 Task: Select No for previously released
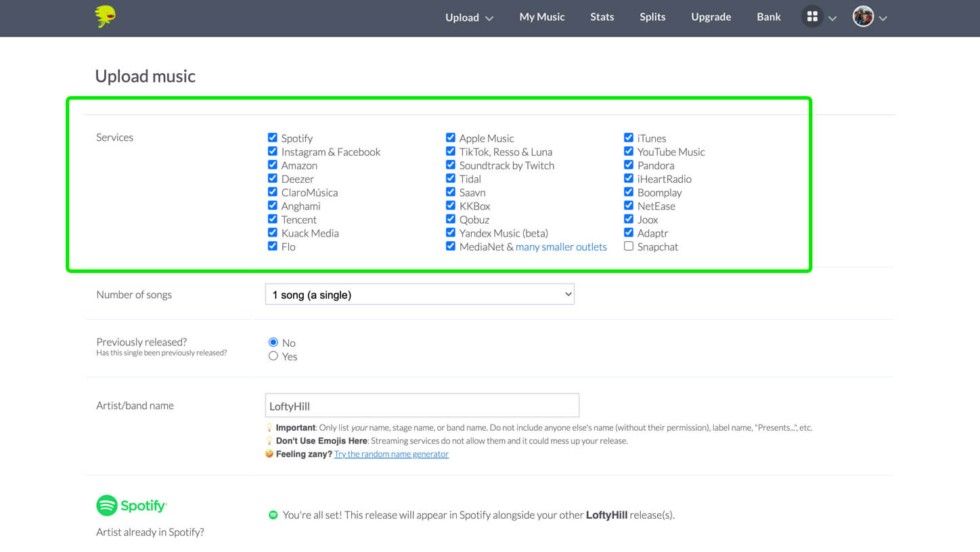(x=273, y=342)
